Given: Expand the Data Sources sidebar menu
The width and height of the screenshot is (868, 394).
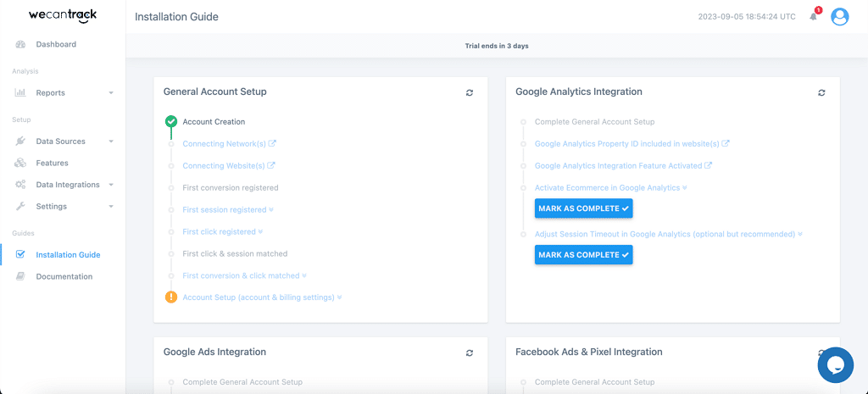Looking at the screenshot, I should 62,142.
